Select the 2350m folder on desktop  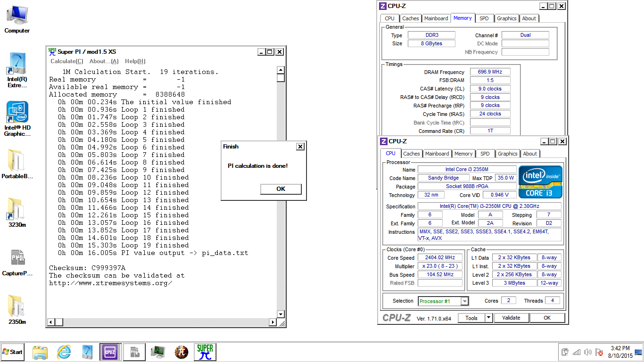(17, 310)
